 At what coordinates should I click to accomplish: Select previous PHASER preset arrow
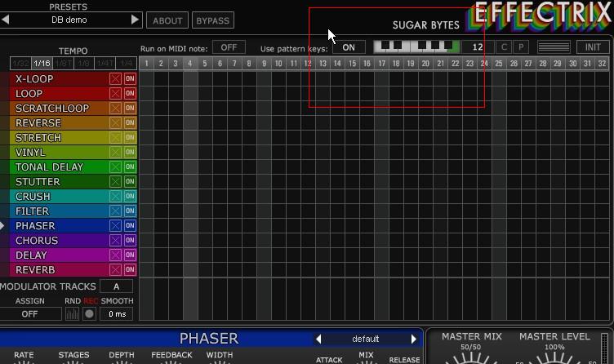[x=318, y=339]
